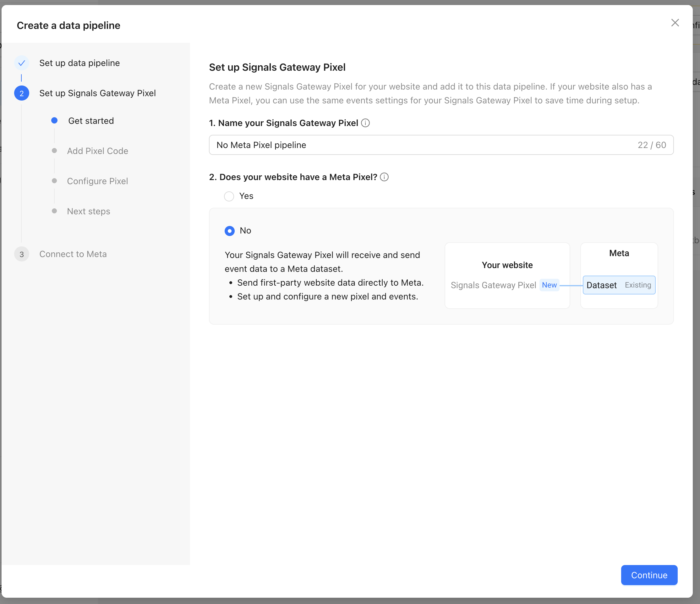The height and width of the screenshot is (604, 700).
Task: Click info icon beside Name your Pixel
Action: click(x=365, y=123)
